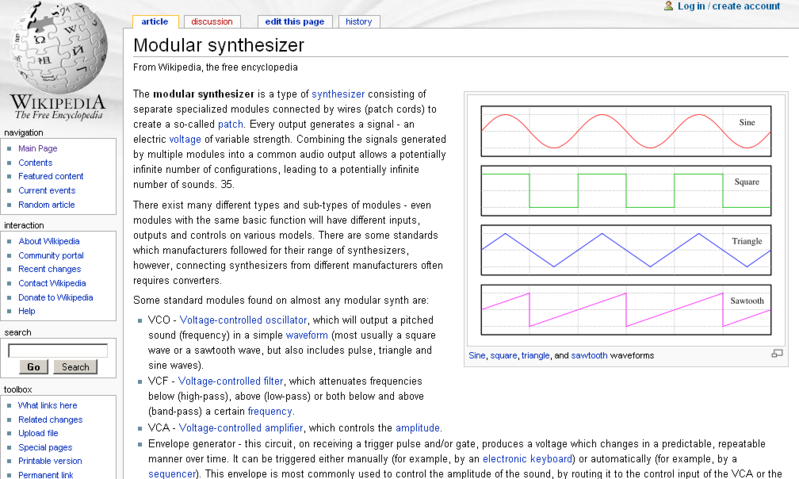799x479 pixels.
Task: Go to a Random article
Action: click(x=46, y=204)
